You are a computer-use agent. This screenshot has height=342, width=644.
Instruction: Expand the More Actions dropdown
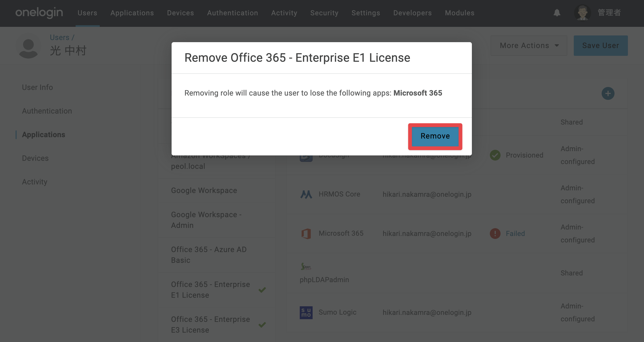[529, 46]
